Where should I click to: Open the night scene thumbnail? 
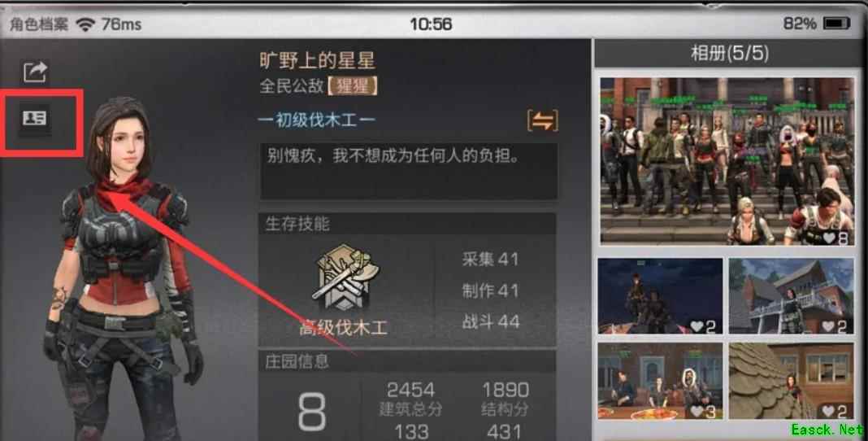pyautogui.click(x=660, y=296)
